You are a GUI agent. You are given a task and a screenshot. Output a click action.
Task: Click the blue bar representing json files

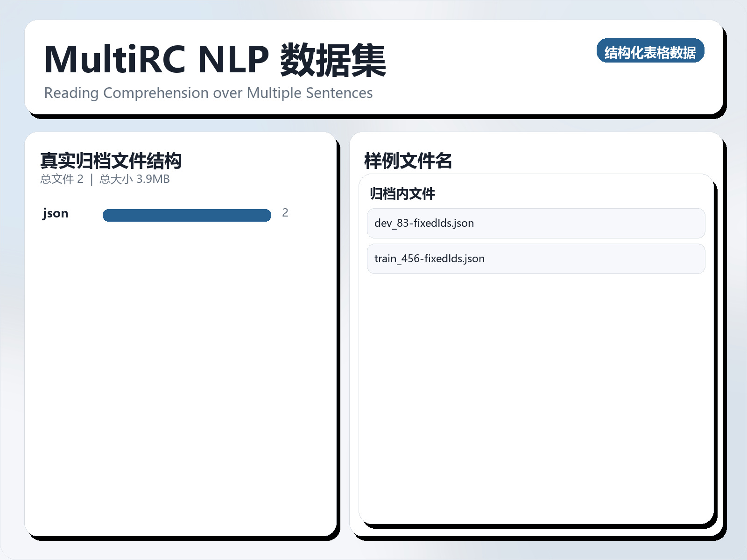(187, 215)
